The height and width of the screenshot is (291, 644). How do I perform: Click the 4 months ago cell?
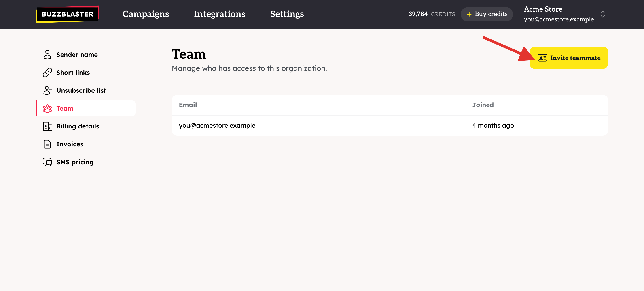tap(493, 125)
